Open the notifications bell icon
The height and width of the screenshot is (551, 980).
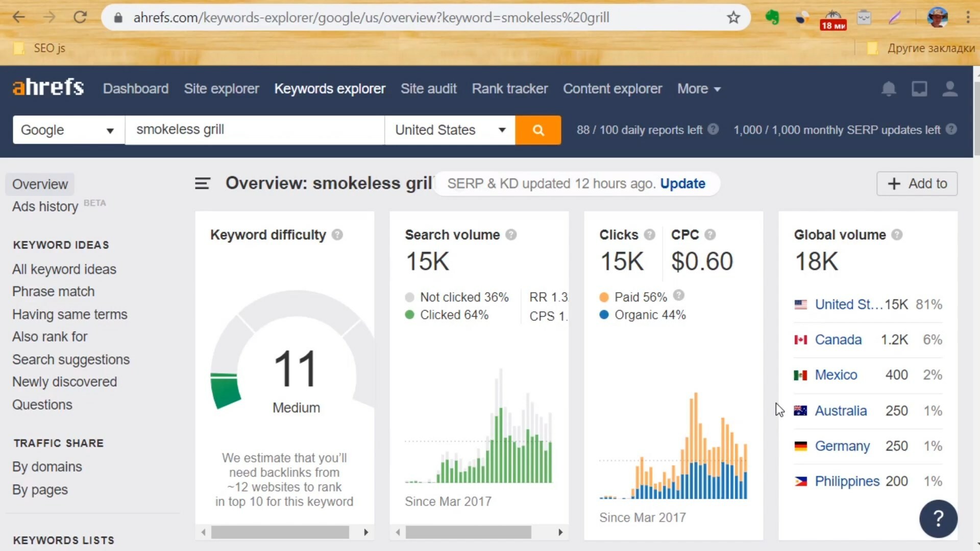(889, 89)
